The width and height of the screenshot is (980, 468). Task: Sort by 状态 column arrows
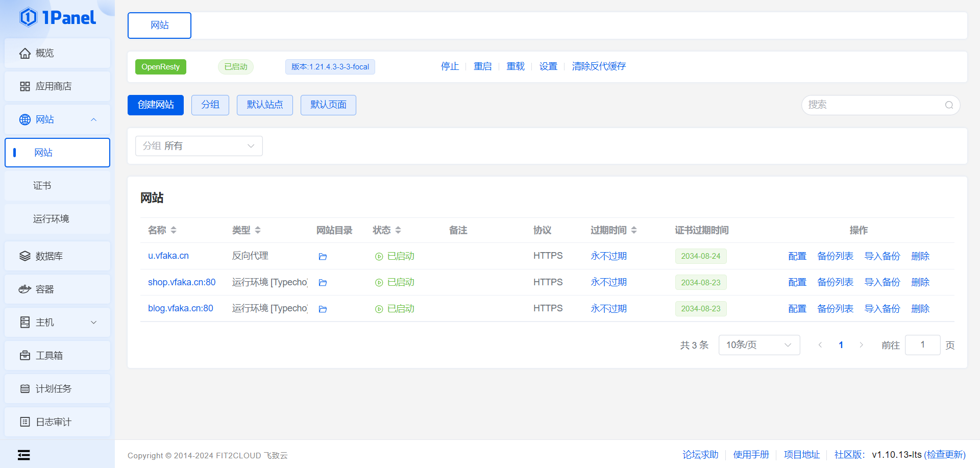(398, 230)
